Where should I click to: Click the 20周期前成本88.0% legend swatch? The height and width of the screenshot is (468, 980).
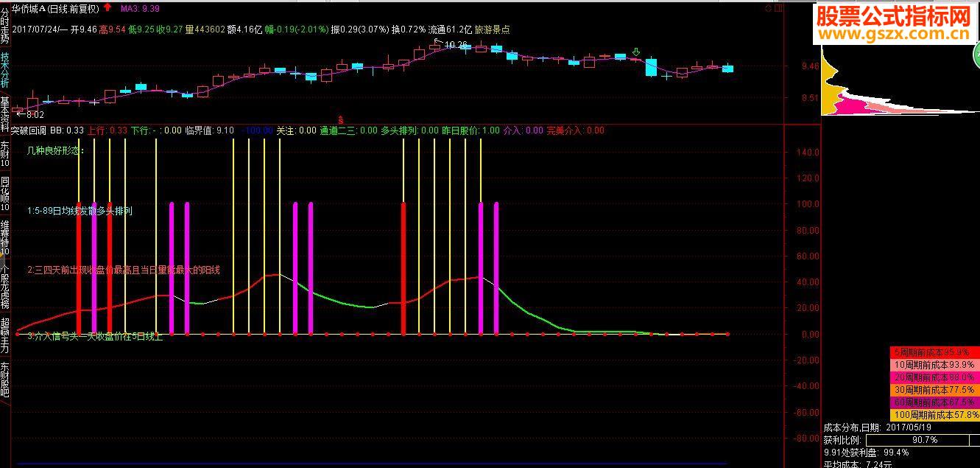(x=934, y=377)
